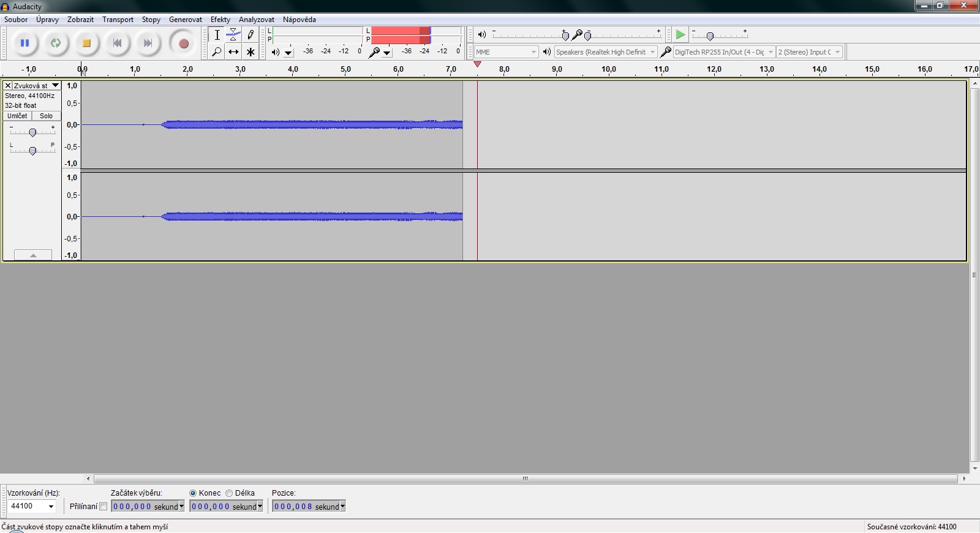Click the mixer toolbar microphone icon
Viewport: 980px width, 533px height.
tap(576, 34)
